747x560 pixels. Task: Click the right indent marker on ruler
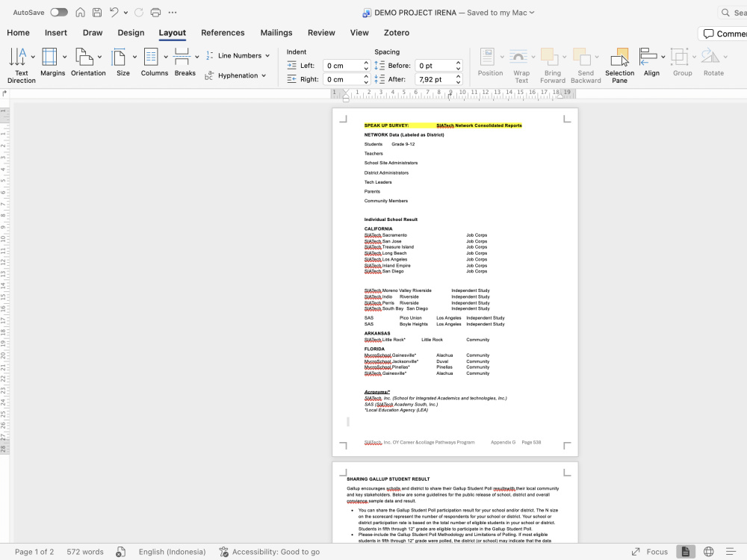(561, 96)
